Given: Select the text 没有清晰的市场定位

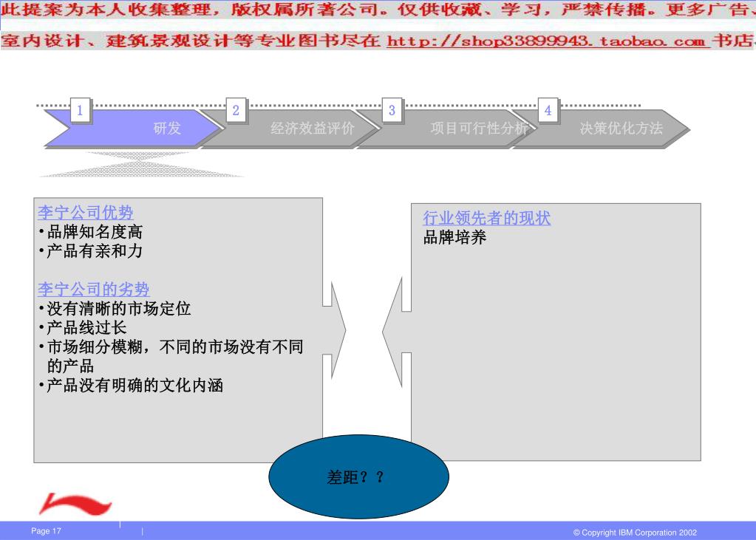Looking at the screenshot, I should pyautogui.click(x=118, y=309).
